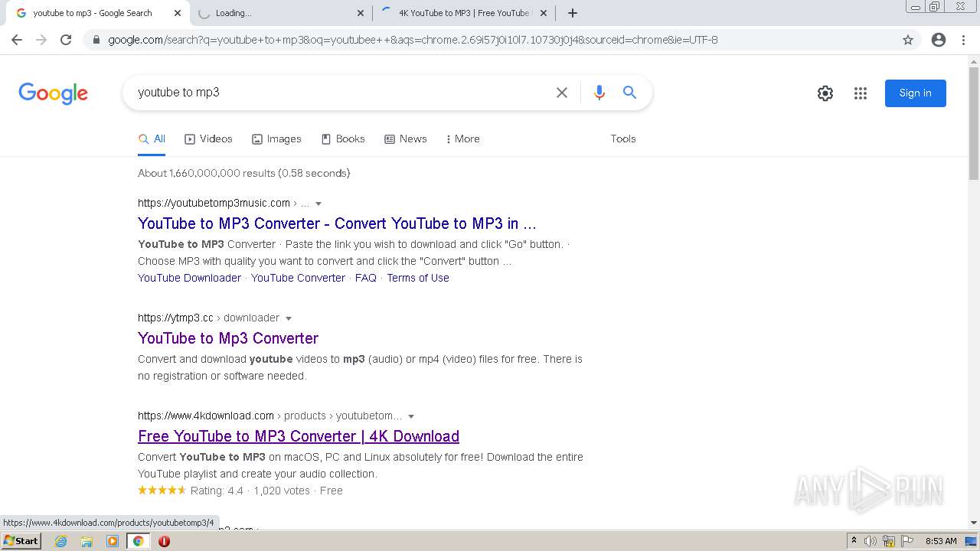Switch to Chrome in taskbar
This screenshot has width=980, height=551.
pyautogui.click(x=139, y=541)
